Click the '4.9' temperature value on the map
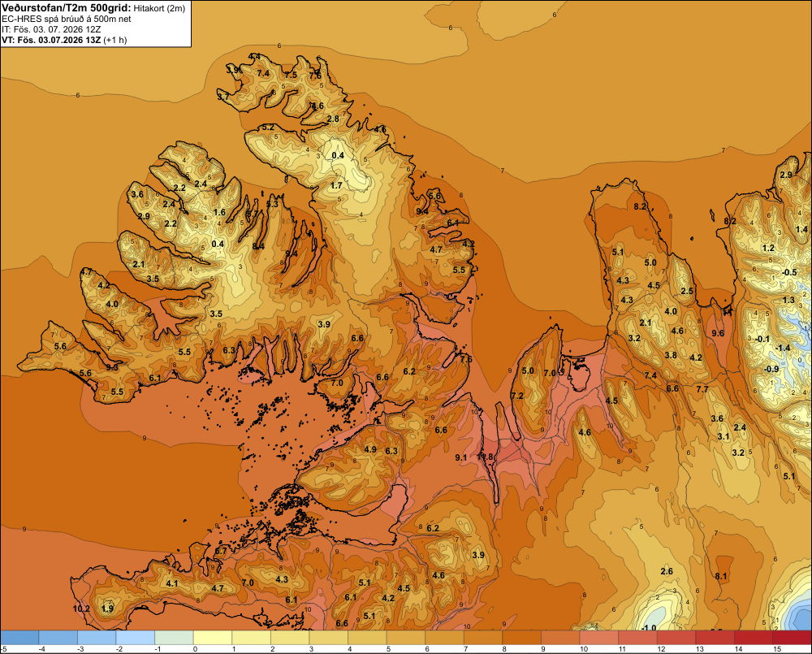 (x=370, y=449)
